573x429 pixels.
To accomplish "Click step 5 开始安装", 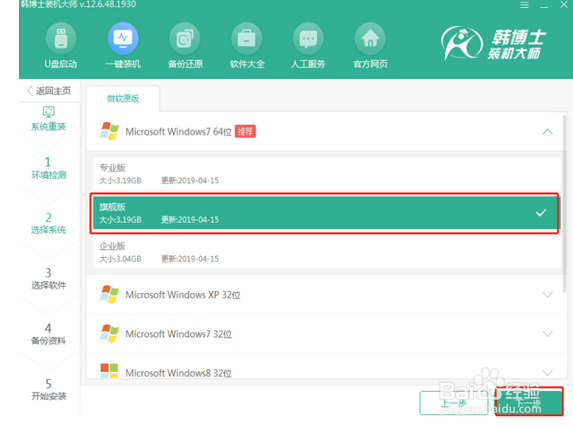I will pyautogui.click(x=48, y=390).
